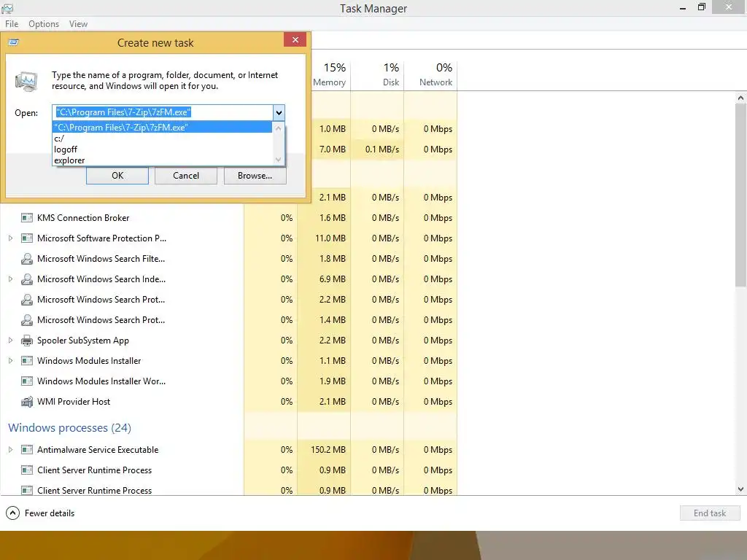The width and height of the screenshot is (747, 560).
Task: Click the Antimalware Service Executable icon
Action: coord(27,449)
